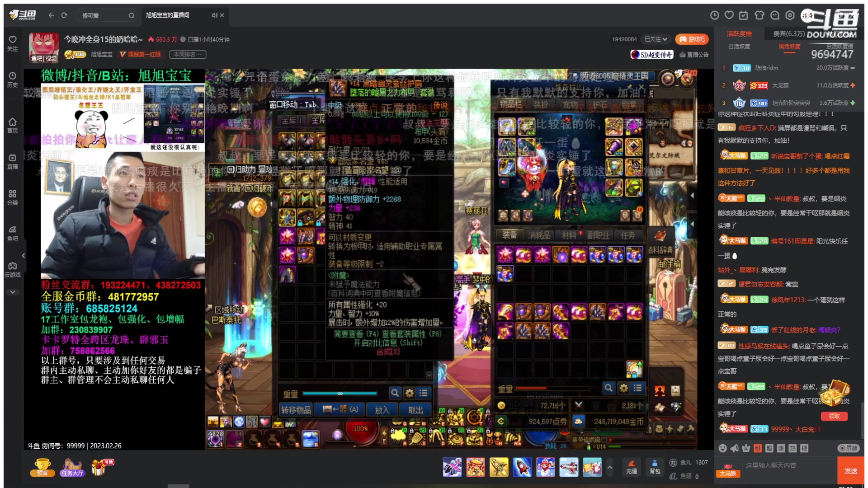Click the 本周排名 badge

coord(188,54)
